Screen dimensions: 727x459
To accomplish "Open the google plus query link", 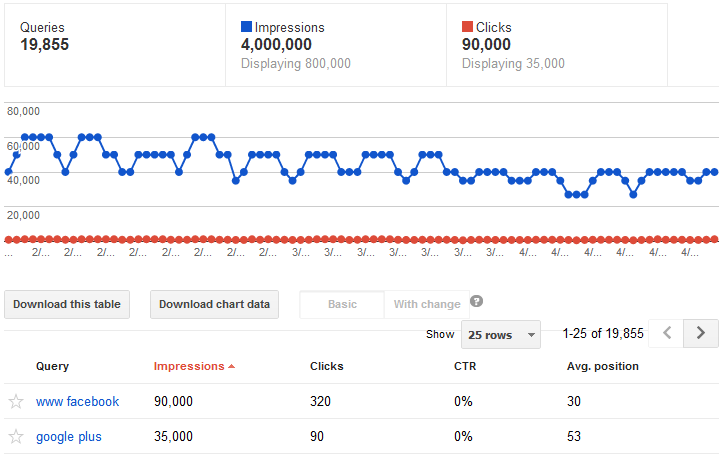I will pyautogui.click(x=69, y=437).
